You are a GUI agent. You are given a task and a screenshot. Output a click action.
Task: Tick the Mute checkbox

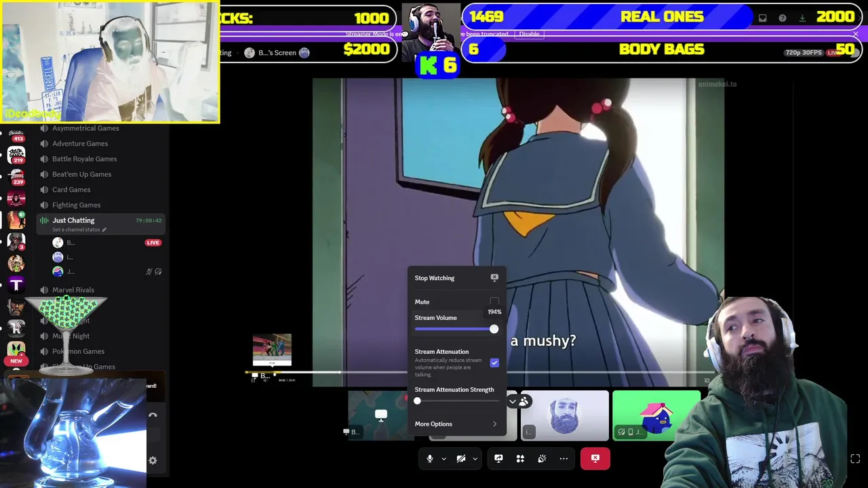[x=494, y=302]
